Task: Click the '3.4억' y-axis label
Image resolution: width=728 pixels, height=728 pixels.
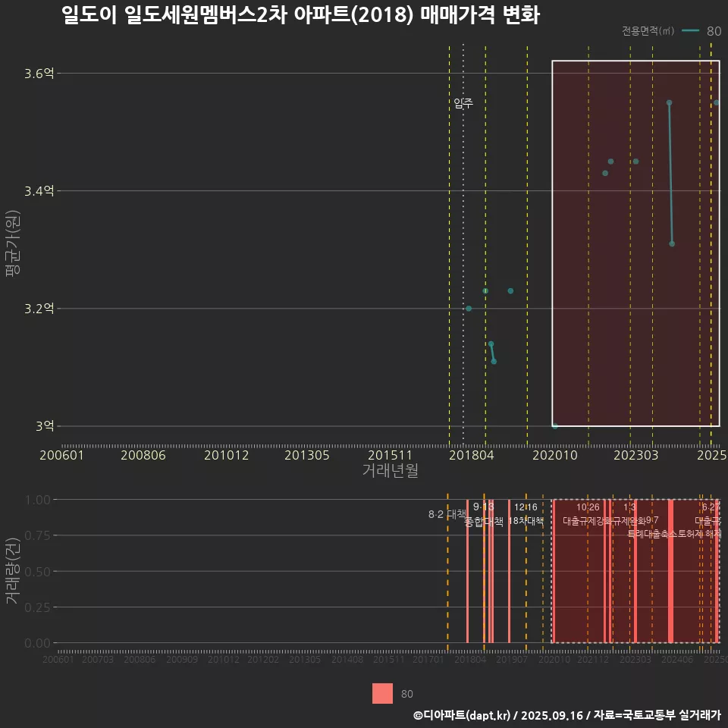Action: (x=39, y=191)
